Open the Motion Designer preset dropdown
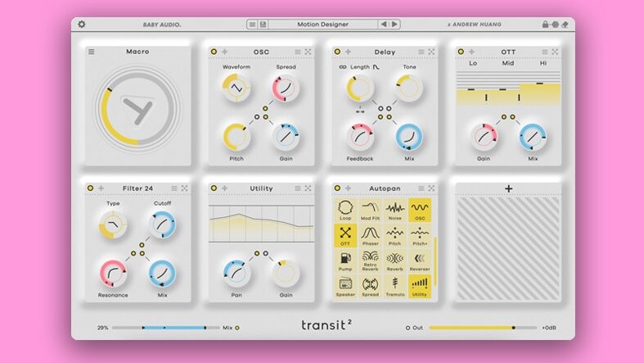This screenshot has height=363, width=644. (322, 25)
